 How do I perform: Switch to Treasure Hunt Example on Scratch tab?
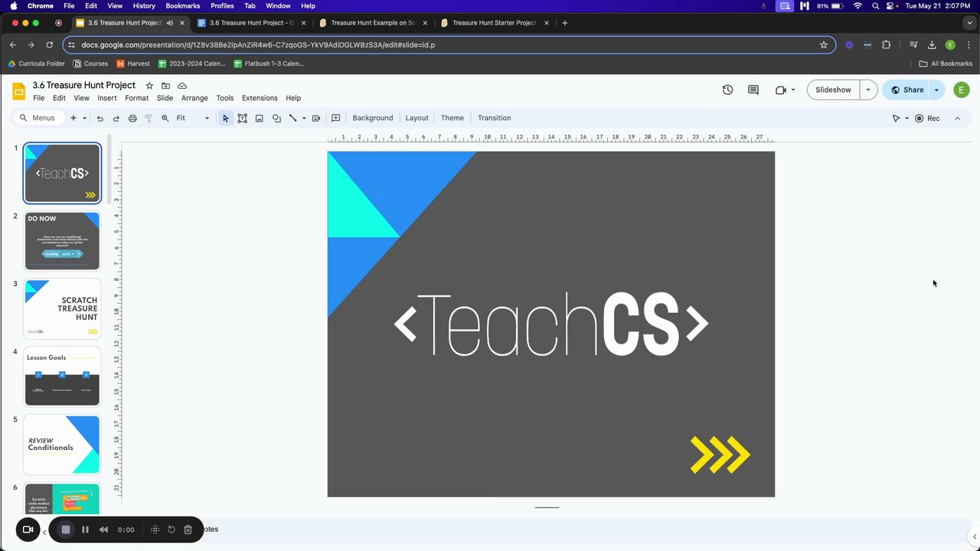[x=373, y=23]
